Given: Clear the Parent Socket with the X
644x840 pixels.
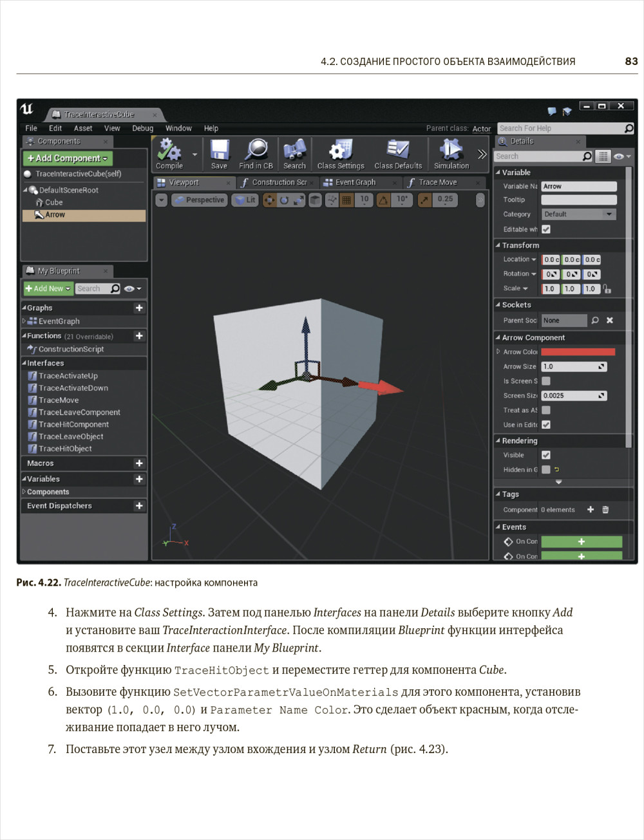Looking at the screenshot, I should (609, 320).
